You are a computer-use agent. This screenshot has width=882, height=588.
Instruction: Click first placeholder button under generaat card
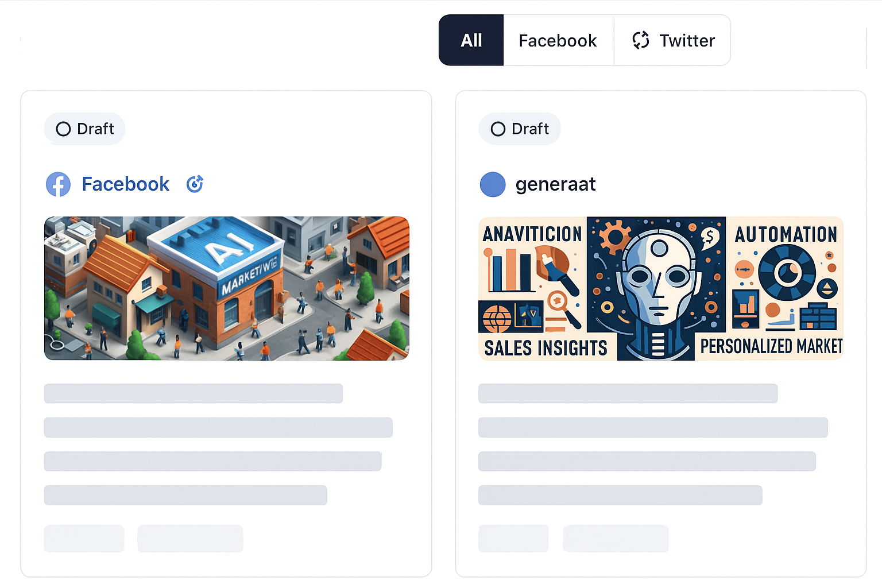[513, 539]
